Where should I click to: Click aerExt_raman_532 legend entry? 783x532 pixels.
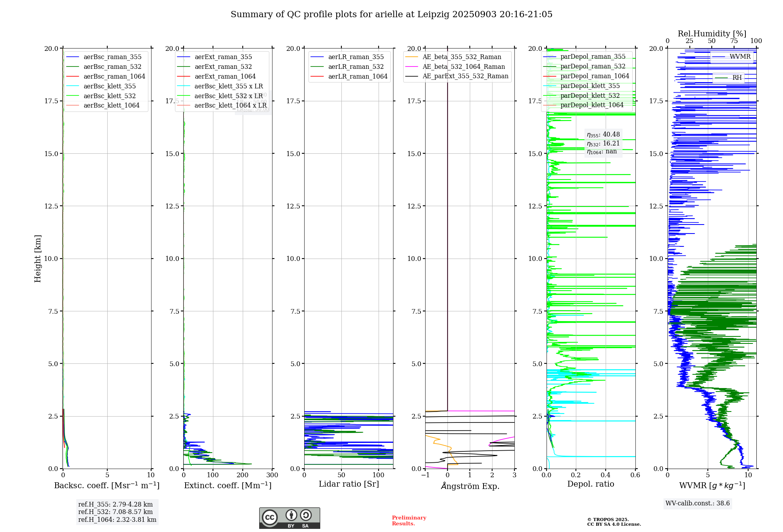[223, 67]
